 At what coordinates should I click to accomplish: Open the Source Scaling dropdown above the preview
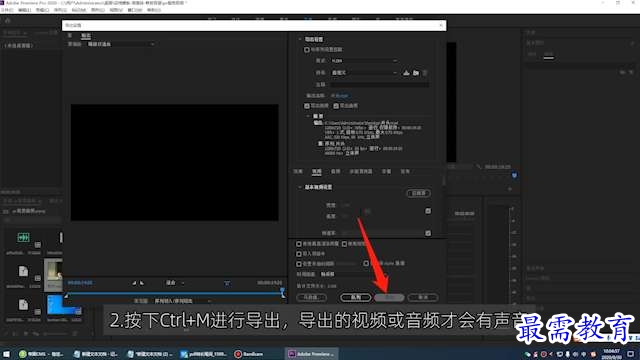coord(121,44)
